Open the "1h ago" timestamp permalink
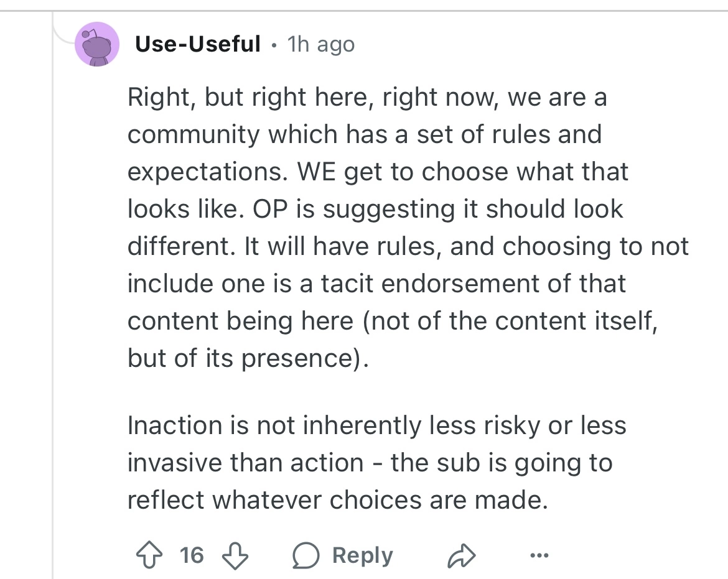 click(x=320, y=44)
